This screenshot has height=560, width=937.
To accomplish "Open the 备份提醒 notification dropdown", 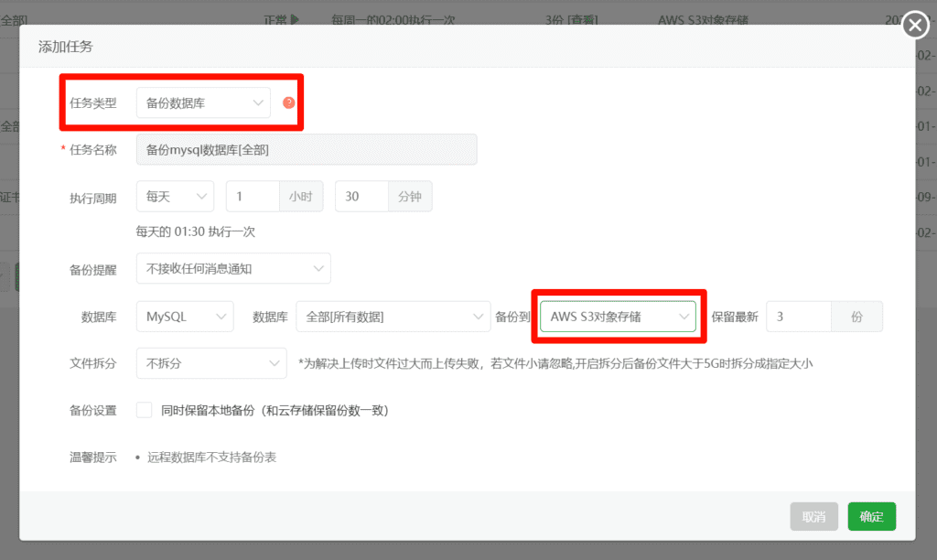I will pos(233,269).
